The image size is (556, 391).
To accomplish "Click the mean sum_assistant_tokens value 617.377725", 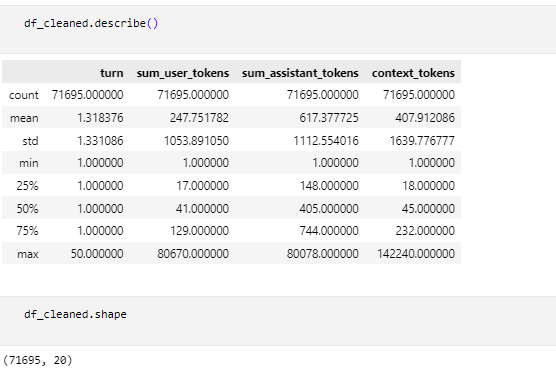I will coord(329,118).
